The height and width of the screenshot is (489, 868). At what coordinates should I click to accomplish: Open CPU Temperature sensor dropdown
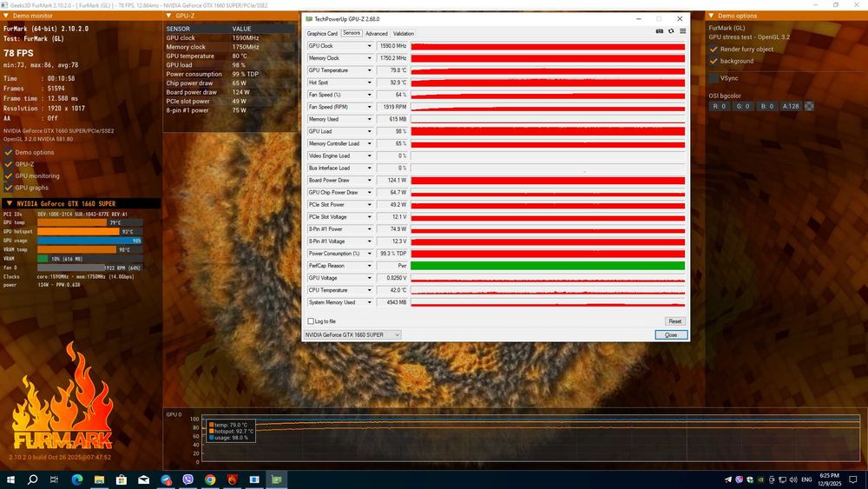pos(369,290)
